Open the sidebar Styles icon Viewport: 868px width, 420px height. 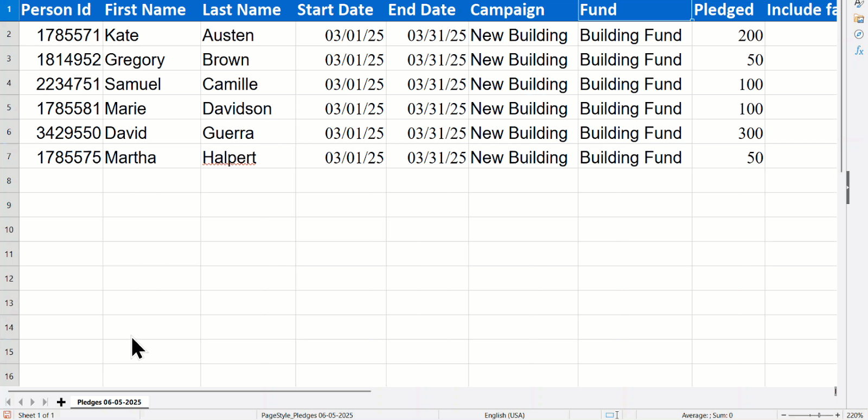click(x=859, y=4)
